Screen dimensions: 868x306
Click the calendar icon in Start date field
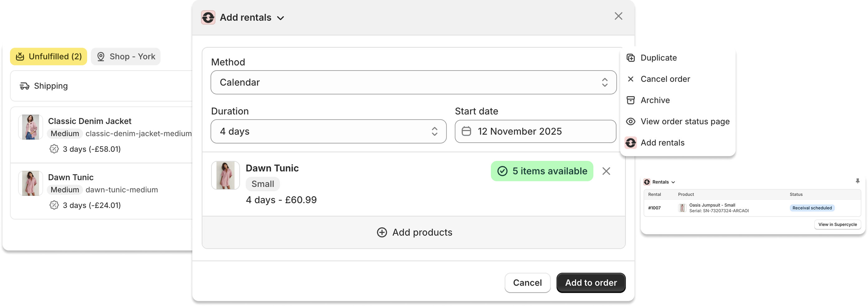(x=466, y=131)
